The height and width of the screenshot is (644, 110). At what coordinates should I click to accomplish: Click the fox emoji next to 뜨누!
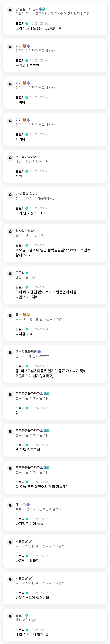click(x=25, y=315)
